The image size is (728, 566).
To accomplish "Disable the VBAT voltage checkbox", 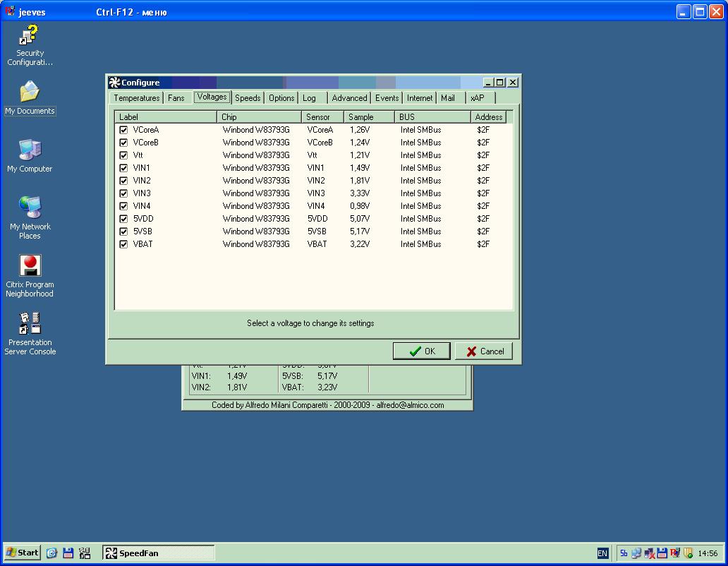I will tap(123, 244).
